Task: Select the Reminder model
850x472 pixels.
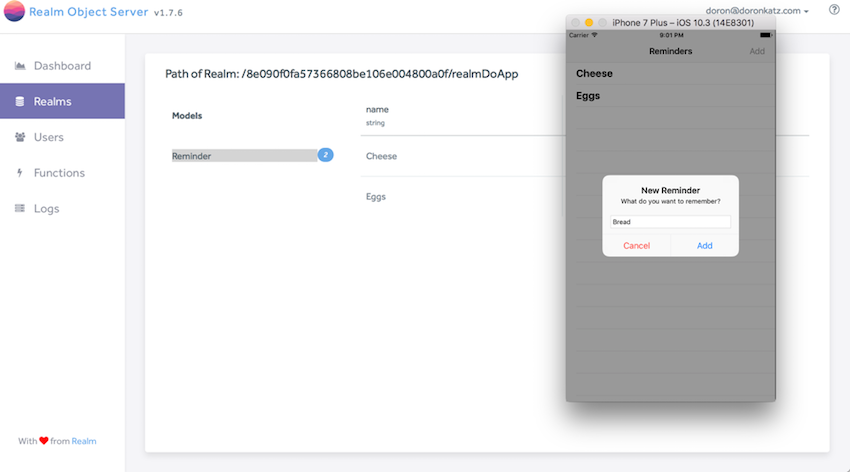Action: (244, 156)
